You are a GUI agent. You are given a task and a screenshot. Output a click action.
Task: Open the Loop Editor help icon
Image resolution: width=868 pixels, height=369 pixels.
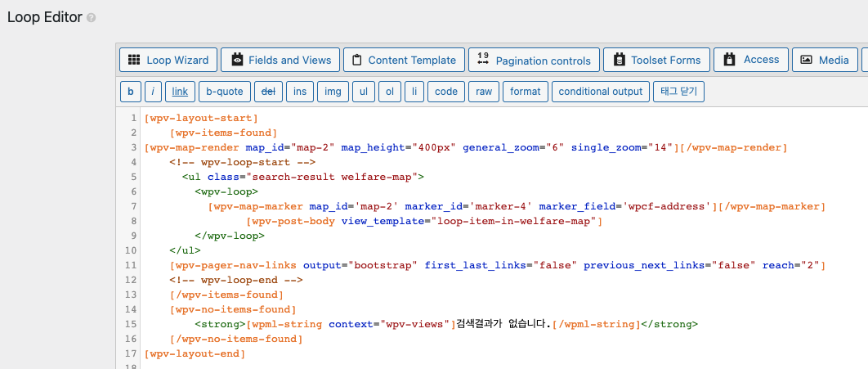click(92, 18)
